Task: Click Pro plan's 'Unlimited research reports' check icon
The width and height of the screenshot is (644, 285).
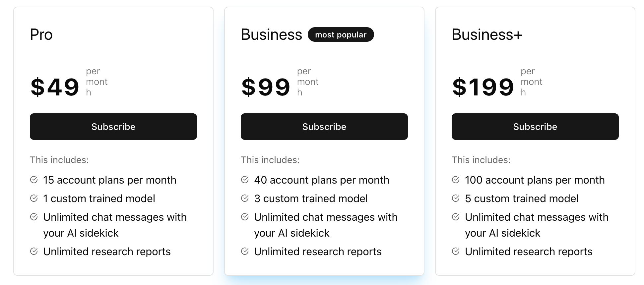Action: [x=34, y=251]
